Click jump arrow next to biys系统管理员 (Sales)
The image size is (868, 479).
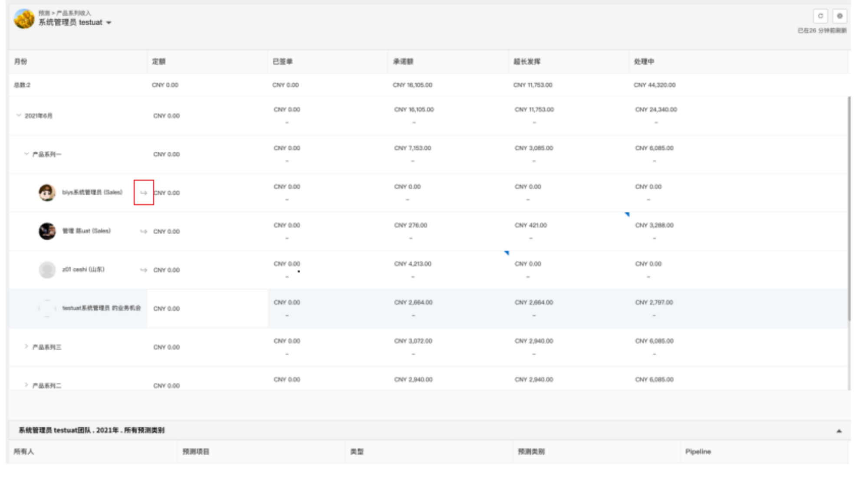pos(144,193)
